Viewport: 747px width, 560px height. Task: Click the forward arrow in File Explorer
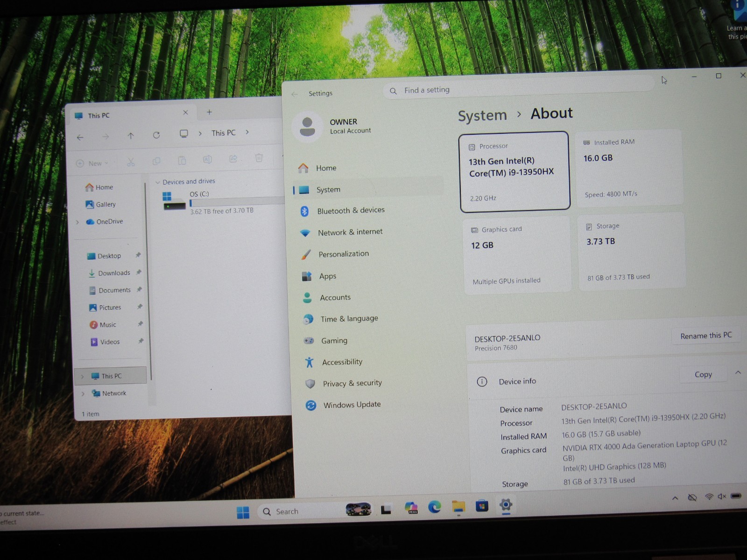tap(106, 136)
